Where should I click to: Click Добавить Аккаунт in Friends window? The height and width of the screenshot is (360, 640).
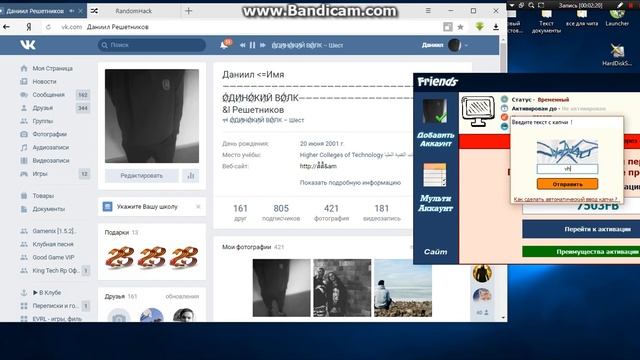coord(436,122)
